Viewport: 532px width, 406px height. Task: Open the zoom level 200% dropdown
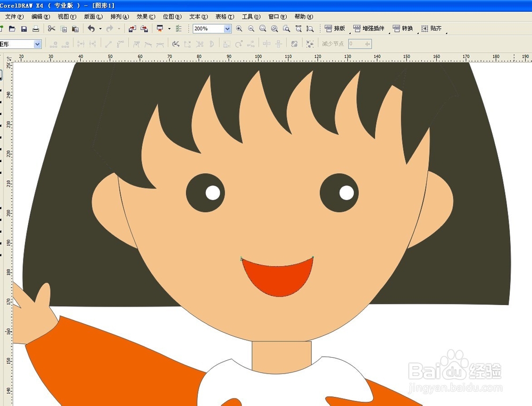pos(227,29)
